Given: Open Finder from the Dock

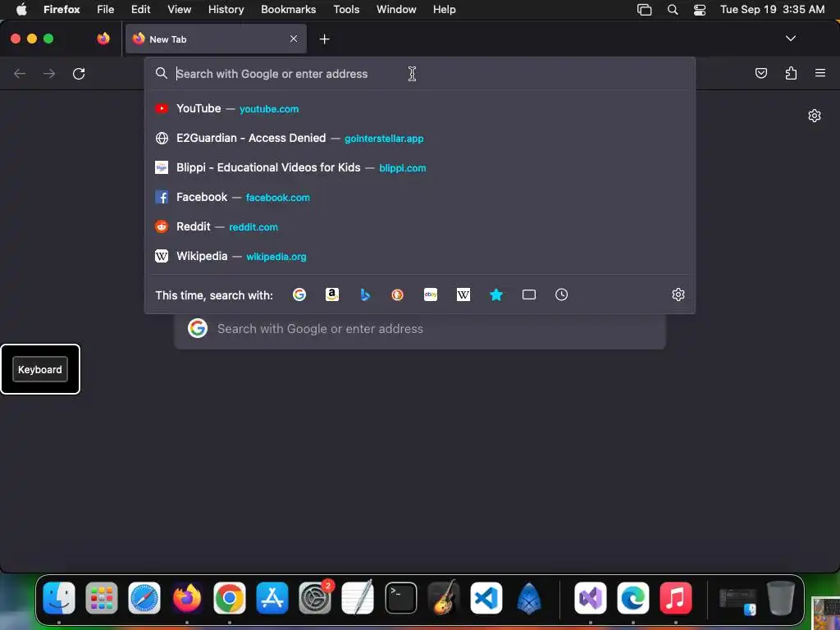Looking at the screenshot, I should (x=59, y=598).
